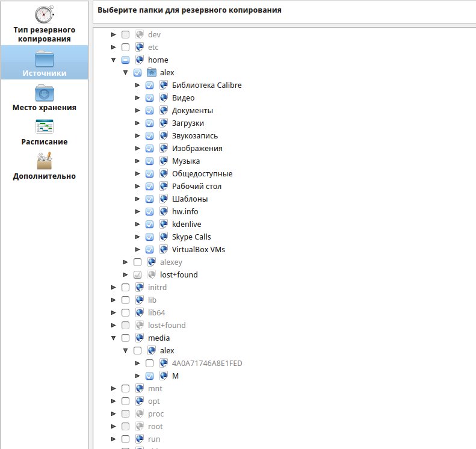
Task: Open the backup type clock icon
Action: 45,14
